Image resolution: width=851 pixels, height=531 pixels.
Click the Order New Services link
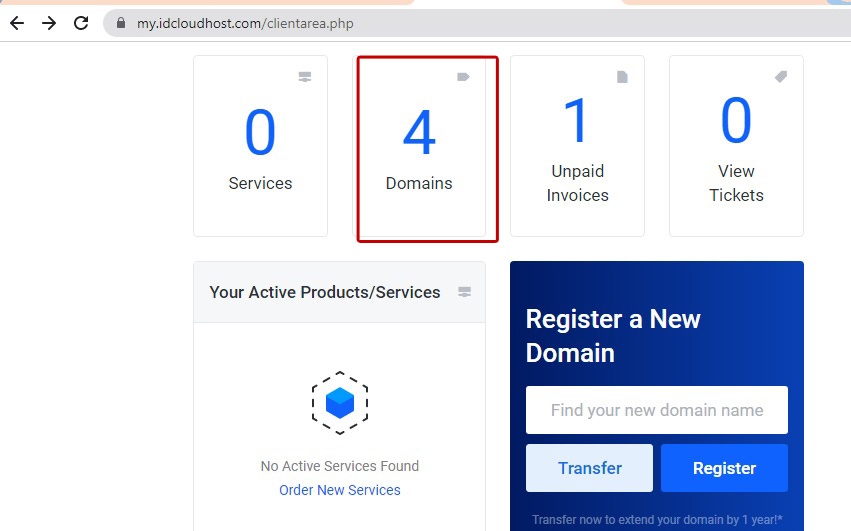point(340,490)
